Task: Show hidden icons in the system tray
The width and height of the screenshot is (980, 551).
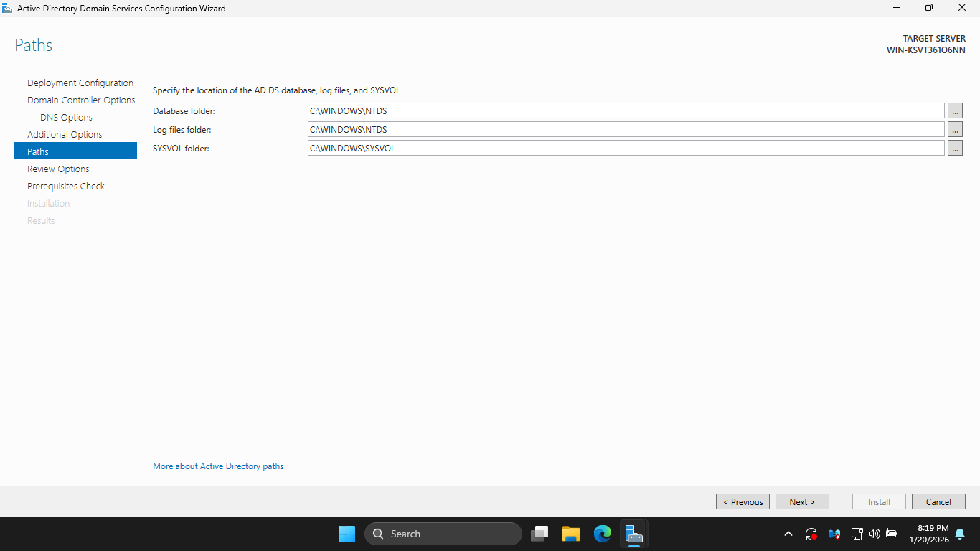Action: [788, 534]
